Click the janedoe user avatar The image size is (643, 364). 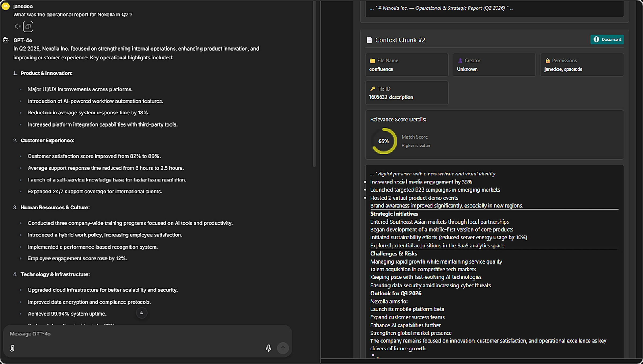[x=6, y=6]
